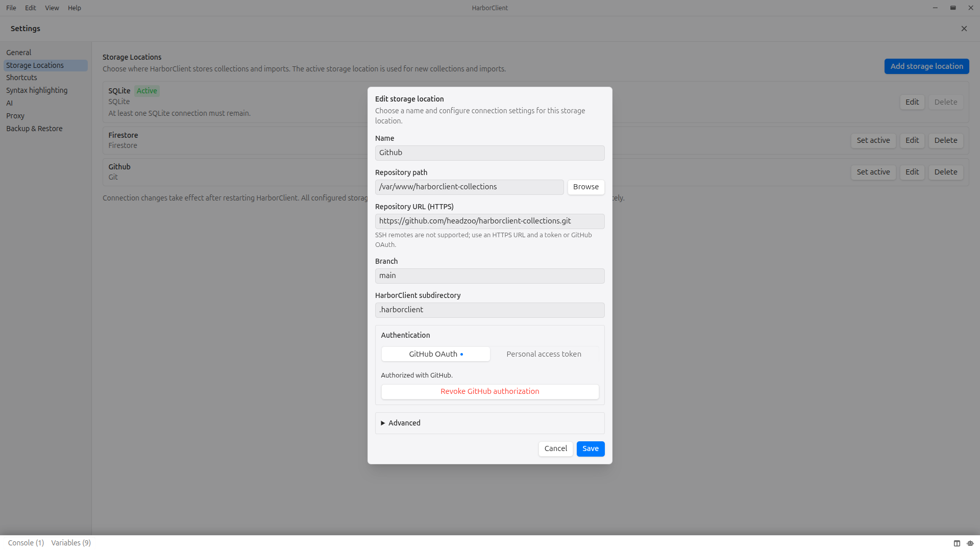The width and height of the screenshot is (980, 551).
Task: Delete the Github storage location
Action: (946, 172)
